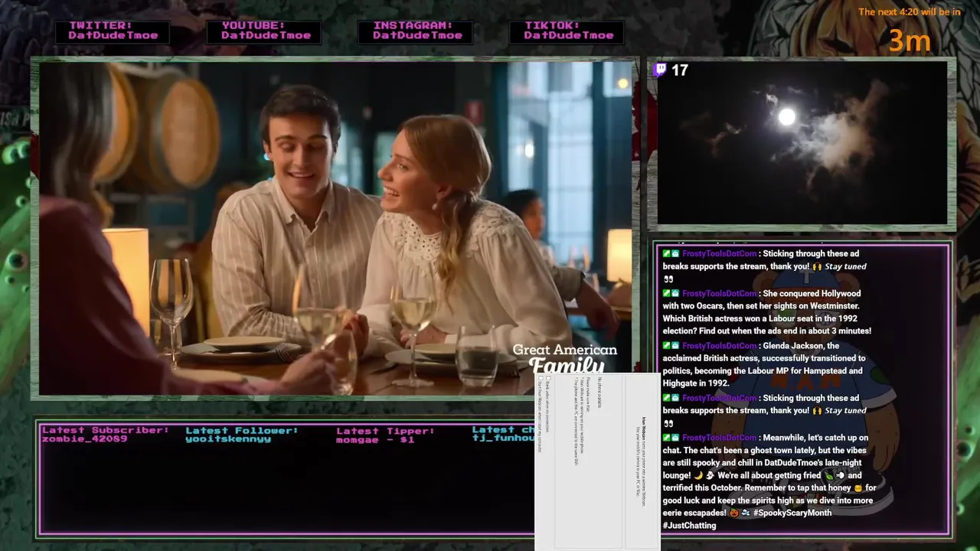The width and height of the screenshot is (980, 551).
Task: Click the moderator badge on the 'Glenda Jackson' message
Action: coord(667,345)
